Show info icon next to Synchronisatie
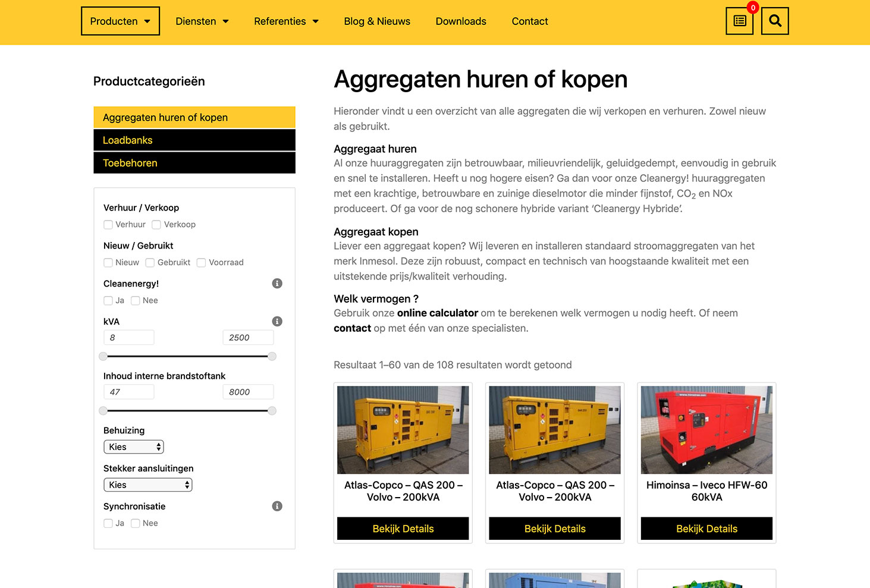This screenshot has width=870, height=588. tap(277, 507)
